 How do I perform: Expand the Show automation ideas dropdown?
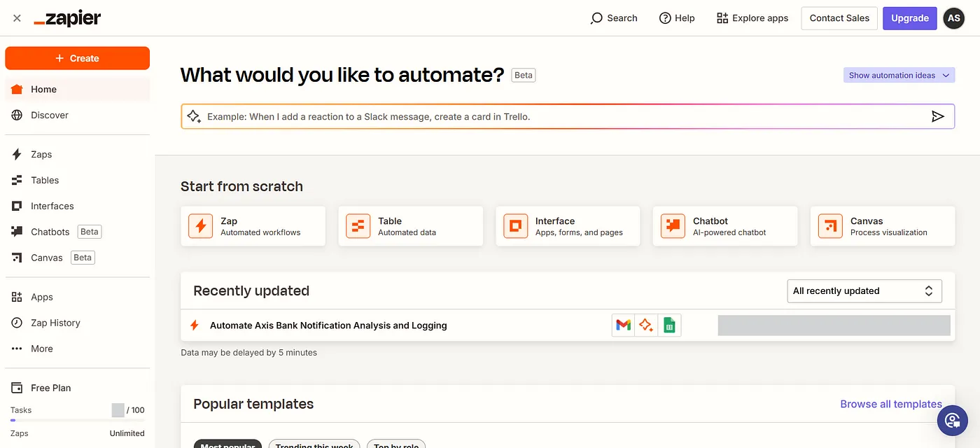pos(899,76)
